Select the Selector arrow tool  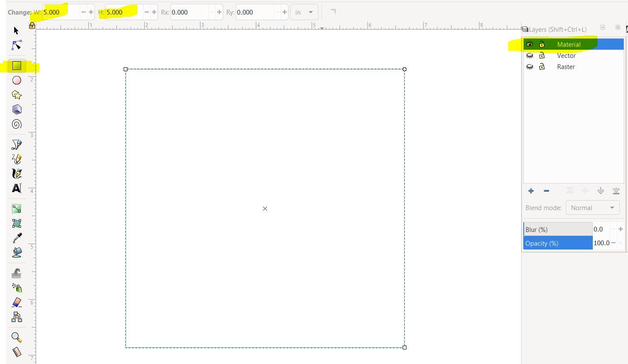(x=16, y=30)
